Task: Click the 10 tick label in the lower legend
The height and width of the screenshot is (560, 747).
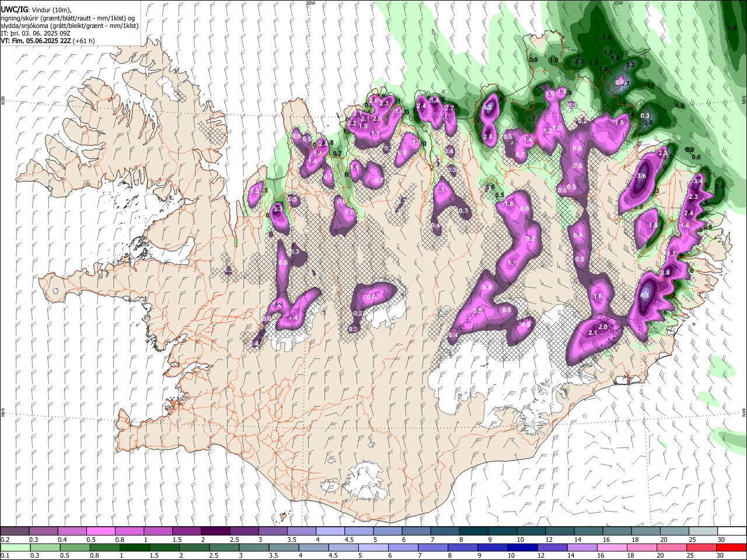Action: 511,555
